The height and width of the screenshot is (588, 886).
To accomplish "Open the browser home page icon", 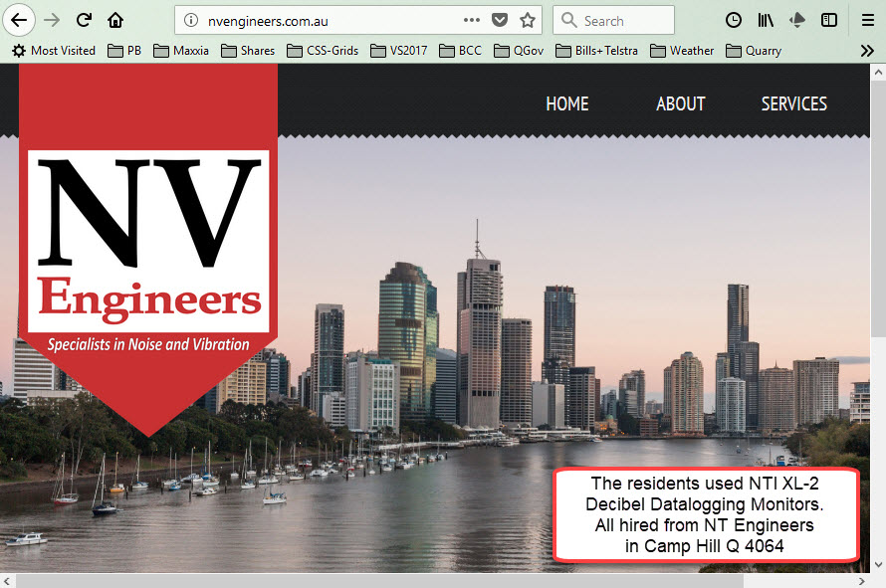I will [x=115, y=20].
